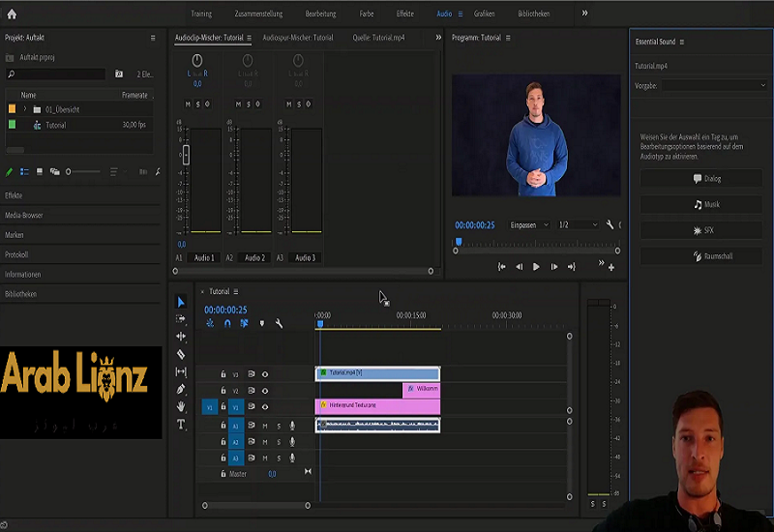Image resolution: width=774 pixels, height=532 pixels.
Task: Solo Audio 2 in clip mixer
Action: [x=249, y=104]
